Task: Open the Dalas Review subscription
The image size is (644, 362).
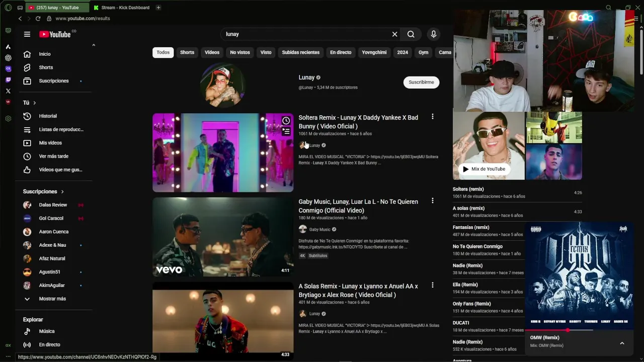Action: tap(53, 205)
